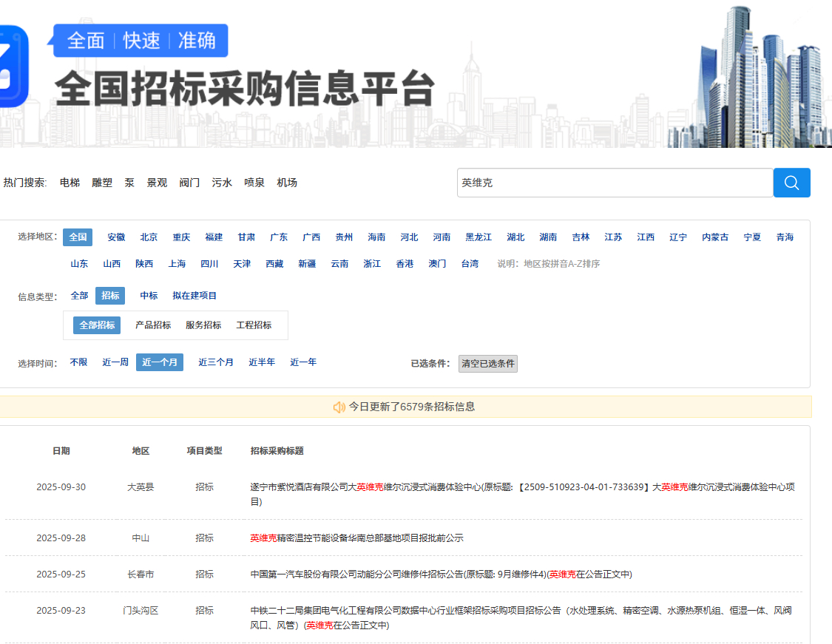Image resolution: width=832 pixels, height=644 pixels.
Task: Set time filter to 近三个月
Action: click(x=215, y=362)
